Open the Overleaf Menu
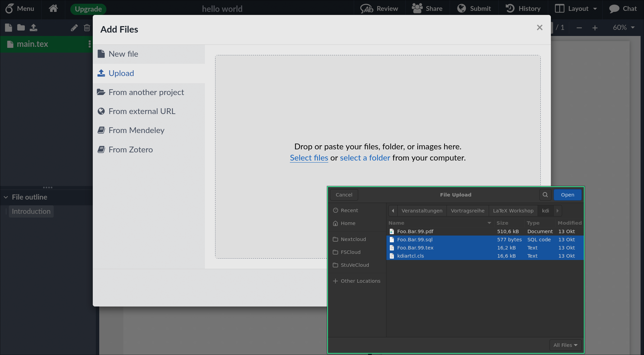This screenshot has height=355, width=644. click(20, 8)
